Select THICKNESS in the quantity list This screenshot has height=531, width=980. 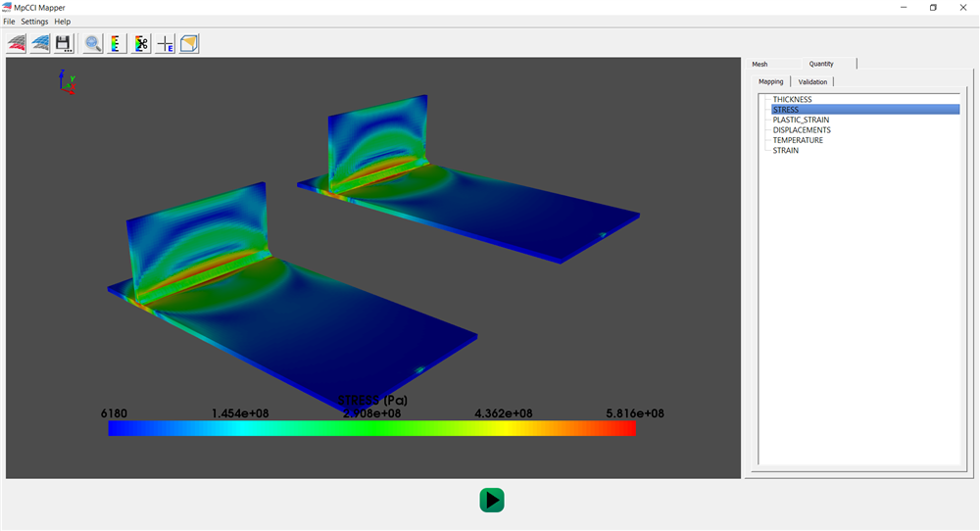click(792, 100)
